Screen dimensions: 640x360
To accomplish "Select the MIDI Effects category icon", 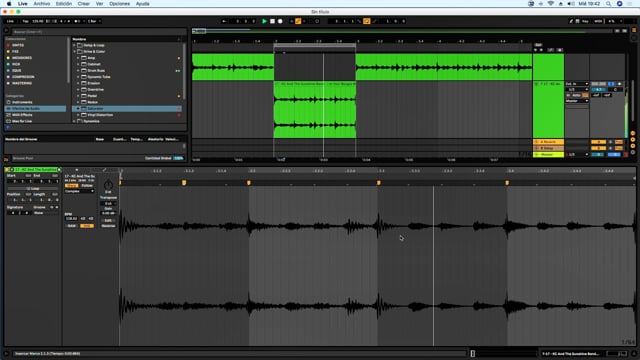I will [x=9, y=115].
